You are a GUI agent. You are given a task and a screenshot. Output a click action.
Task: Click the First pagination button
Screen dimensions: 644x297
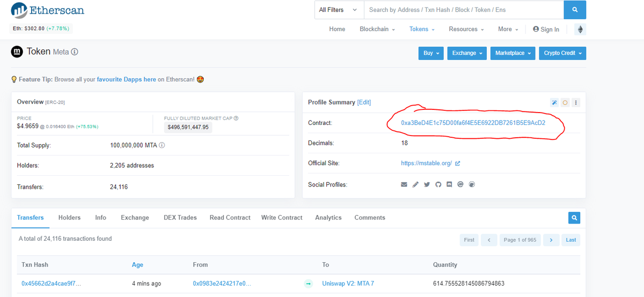[469, 240]
